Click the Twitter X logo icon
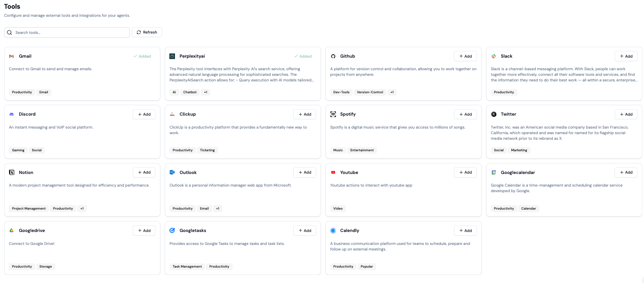The width and height of the screenshot is (644, 283). [493, 114]
